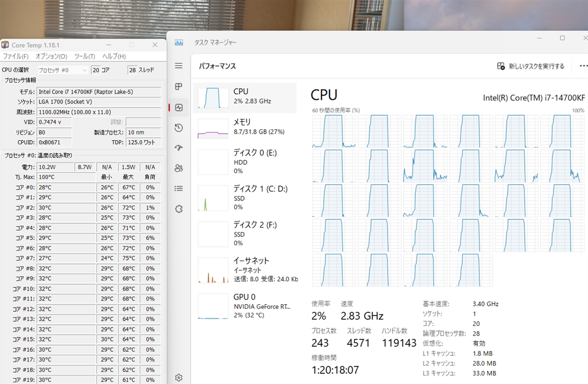
Task: Click コア #5 load 6%
Action: 150,238
